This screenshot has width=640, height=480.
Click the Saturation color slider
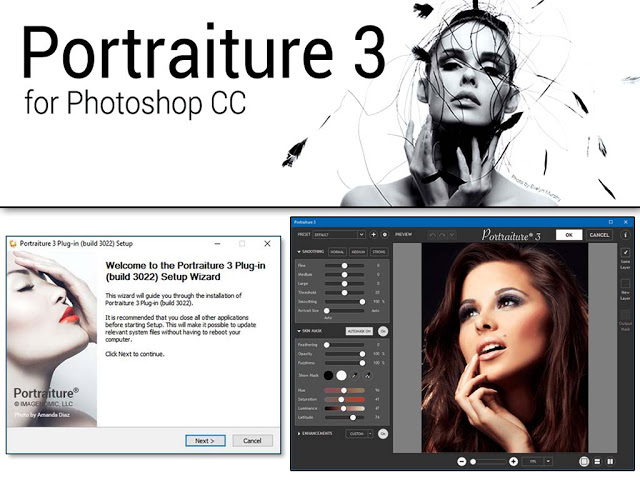pyautogui.click(x=344, y=400)
